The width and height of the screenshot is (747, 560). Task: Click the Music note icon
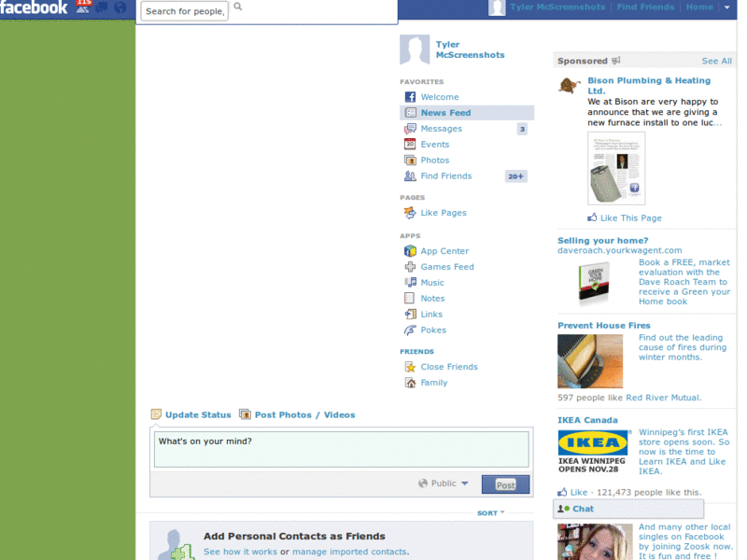tap(410, 283)
